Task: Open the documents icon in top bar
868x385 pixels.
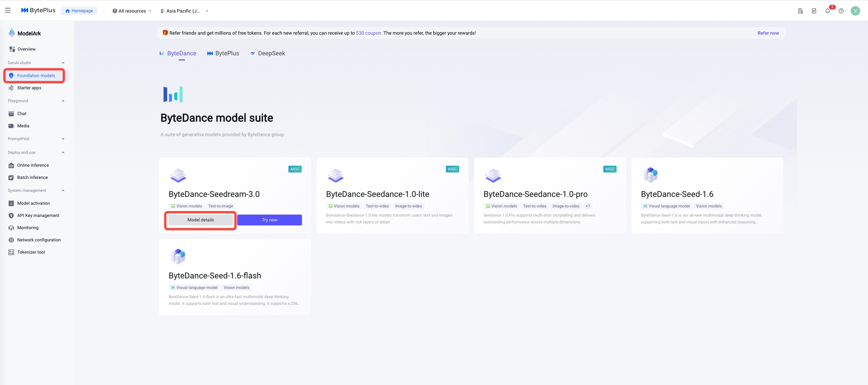Action: pos(814,11)
